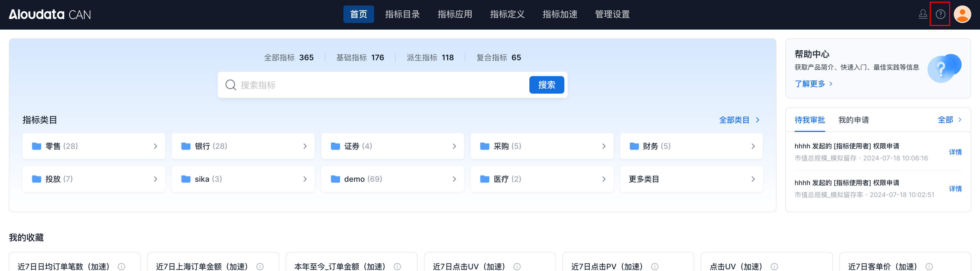Expand 更多类目 to see more categories

tap(691, 179)
